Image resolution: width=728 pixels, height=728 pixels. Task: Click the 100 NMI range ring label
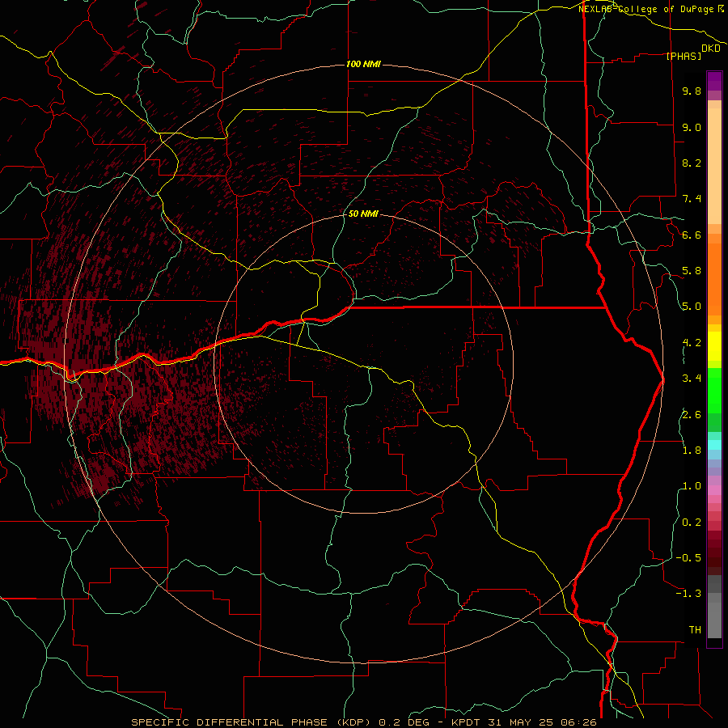363,64
